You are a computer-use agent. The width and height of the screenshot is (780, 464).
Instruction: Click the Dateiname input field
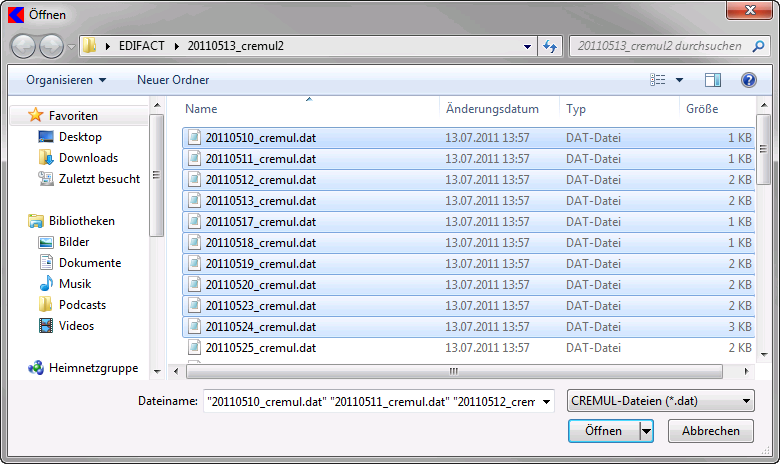(371, 401)
